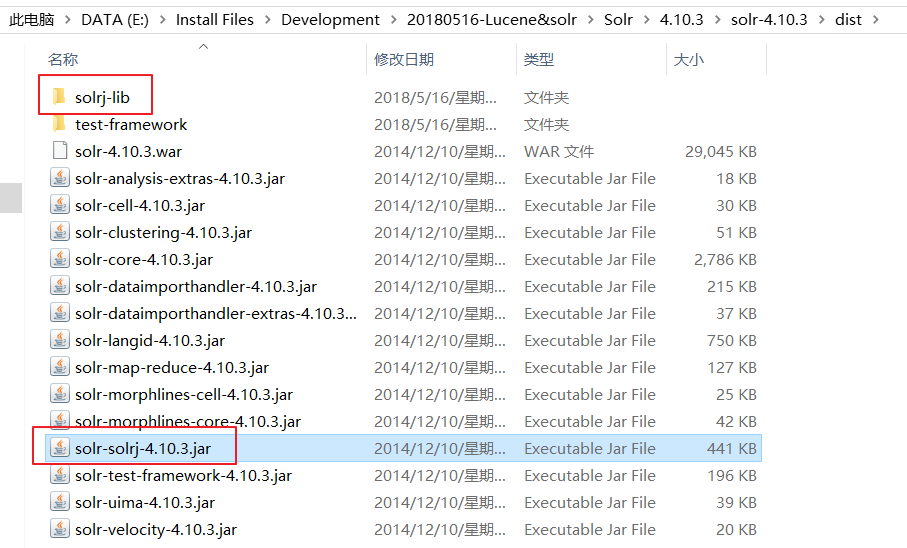Screen dimensions: 907x548
Task: Select the solr-dataimporthandler-4.10.3.jar icon
Action: (x=60, y=286)
